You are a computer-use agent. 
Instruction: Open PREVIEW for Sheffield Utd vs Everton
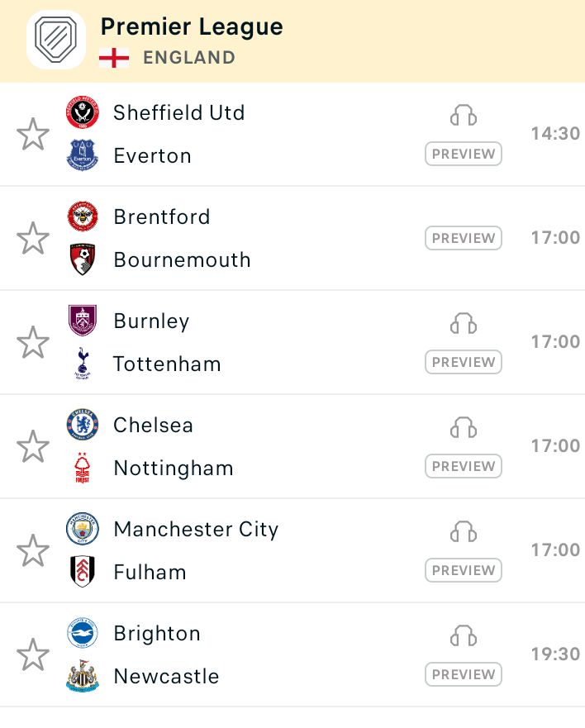tap(464, 154)
